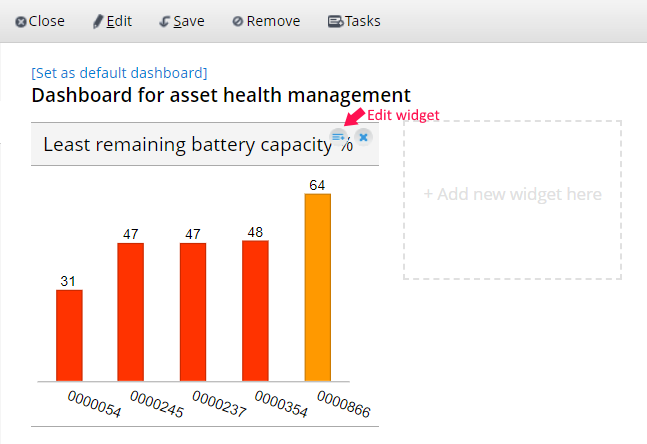The width and height of the screenshot is (647, 444).
Task: Select Remove in the toolbar
Action: tap(266, 21)
